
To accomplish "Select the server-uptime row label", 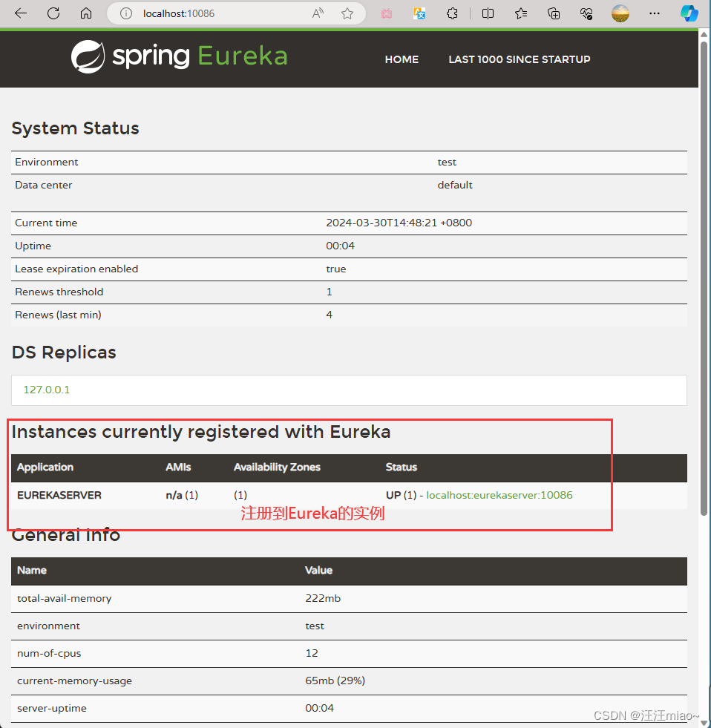I will tap(51, 708).
